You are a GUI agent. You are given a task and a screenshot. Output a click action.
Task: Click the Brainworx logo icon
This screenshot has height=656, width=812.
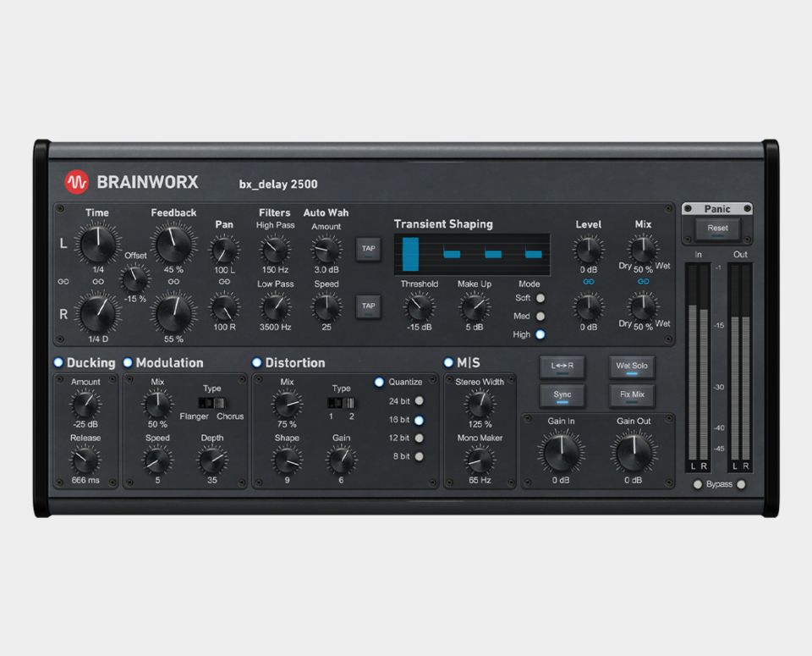(77, 182)
